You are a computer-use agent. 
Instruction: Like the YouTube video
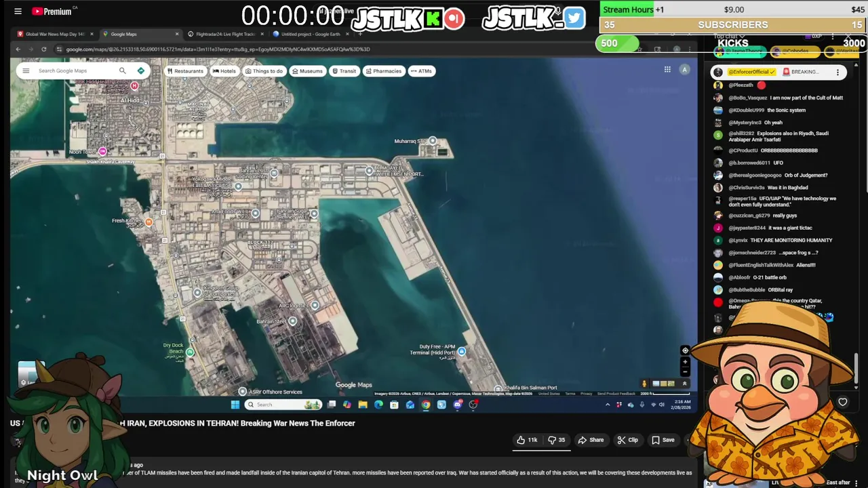[x=527, y=440]
